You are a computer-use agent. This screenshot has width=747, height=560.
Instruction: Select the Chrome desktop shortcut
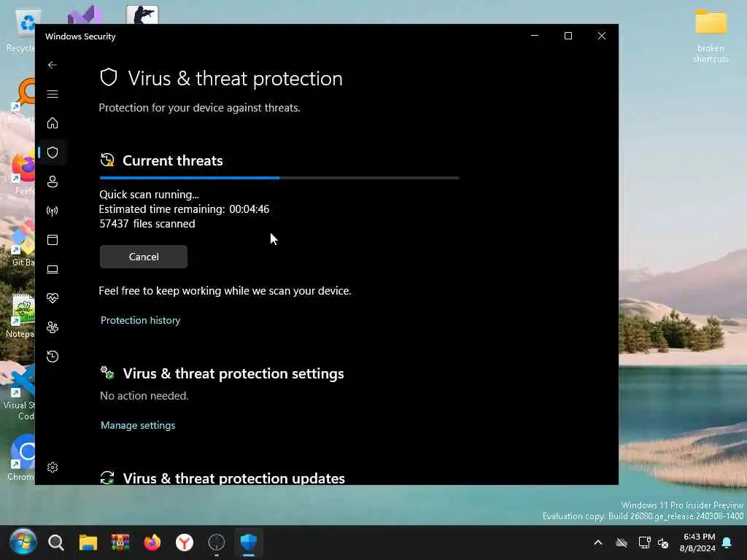(21, 457)
